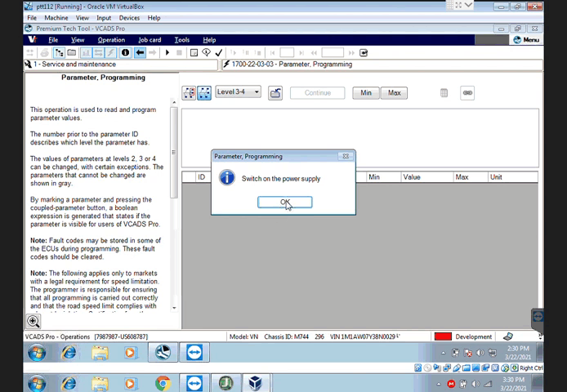Image resolution: width=567 pixels, height=392 pixels.
Task: Open Chrome on the host taskbar
Action: (x=163, y=383)
